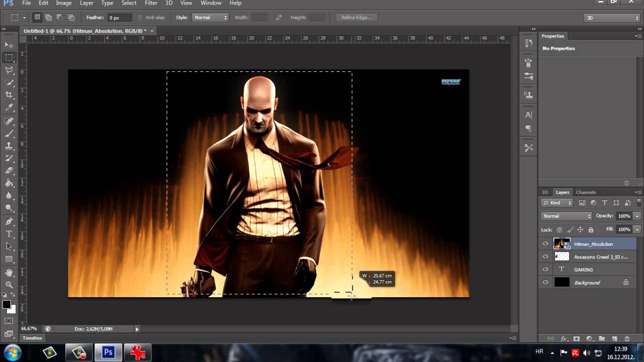The image size is (644, 362).
Task: Select the Paint Bucket tool
Action: pos(9,184)
